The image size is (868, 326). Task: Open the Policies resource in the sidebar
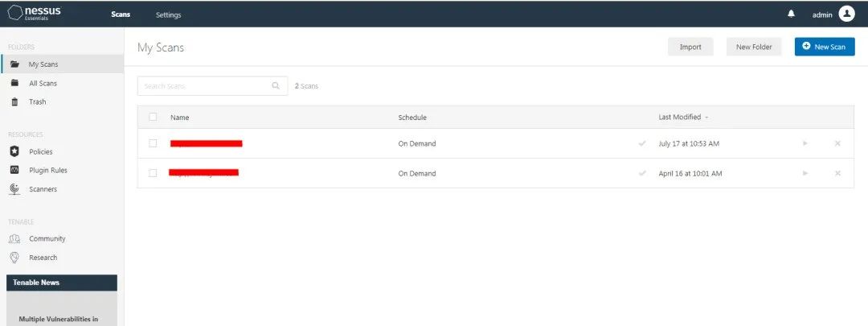tap(40, 151)
